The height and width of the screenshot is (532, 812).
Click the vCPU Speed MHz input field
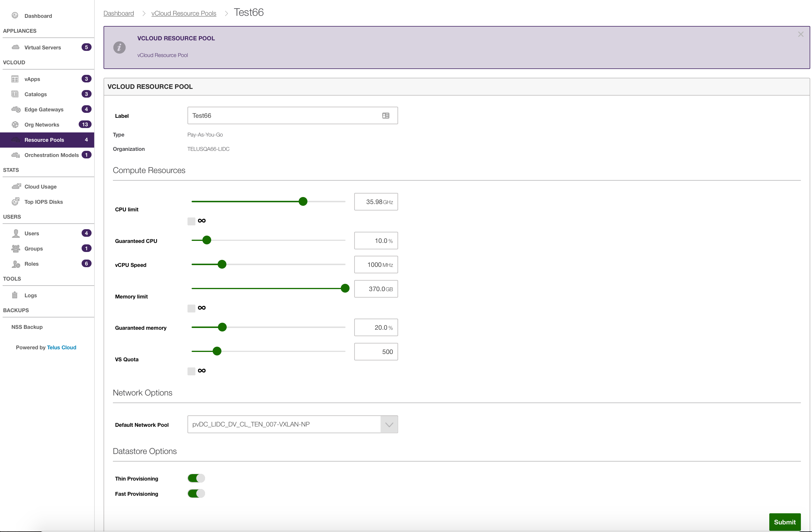pos(375,265)
